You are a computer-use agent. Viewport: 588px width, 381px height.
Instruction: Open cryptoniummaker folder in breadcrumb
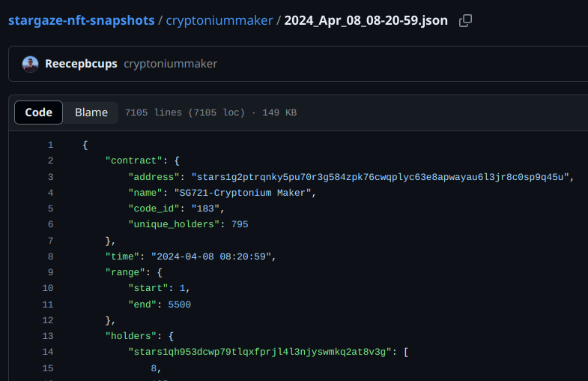click(219, 20)
